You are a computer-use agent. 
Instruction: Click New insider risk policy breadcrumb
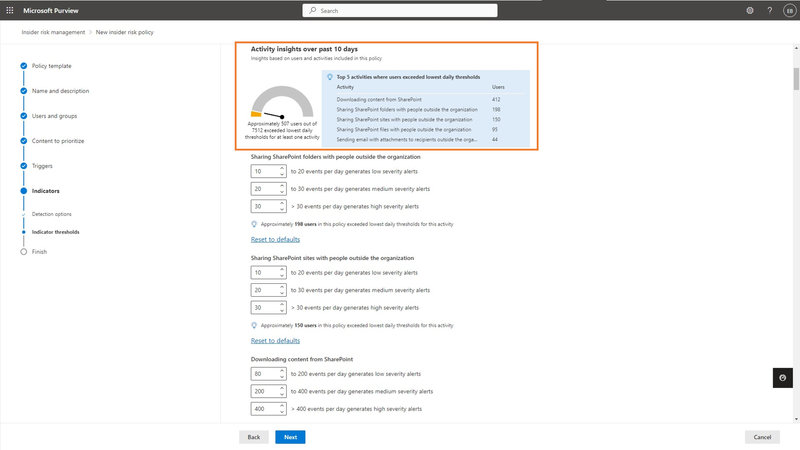124,32
